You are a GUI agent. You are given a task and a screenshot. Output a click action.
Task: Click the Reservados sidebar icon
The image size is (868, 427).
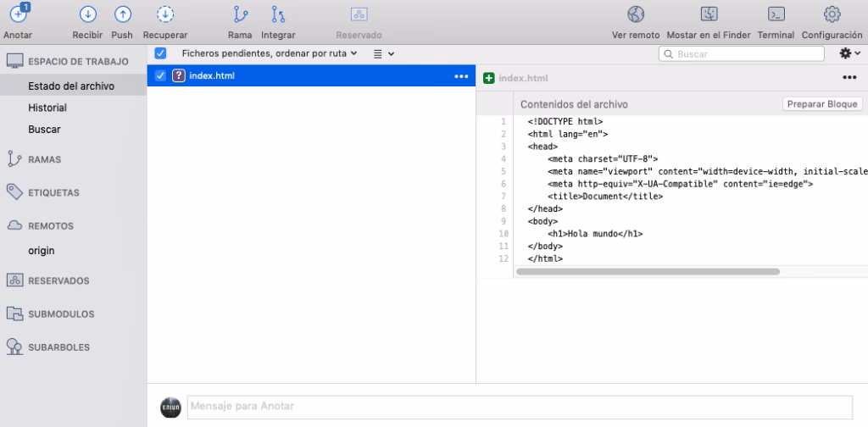[14, 280]
